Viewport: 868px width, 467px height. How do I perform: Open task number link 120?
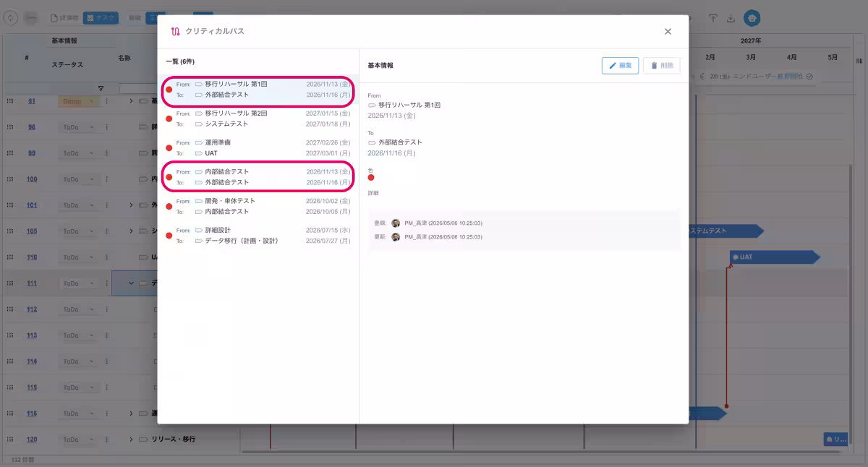coord(32,440)
